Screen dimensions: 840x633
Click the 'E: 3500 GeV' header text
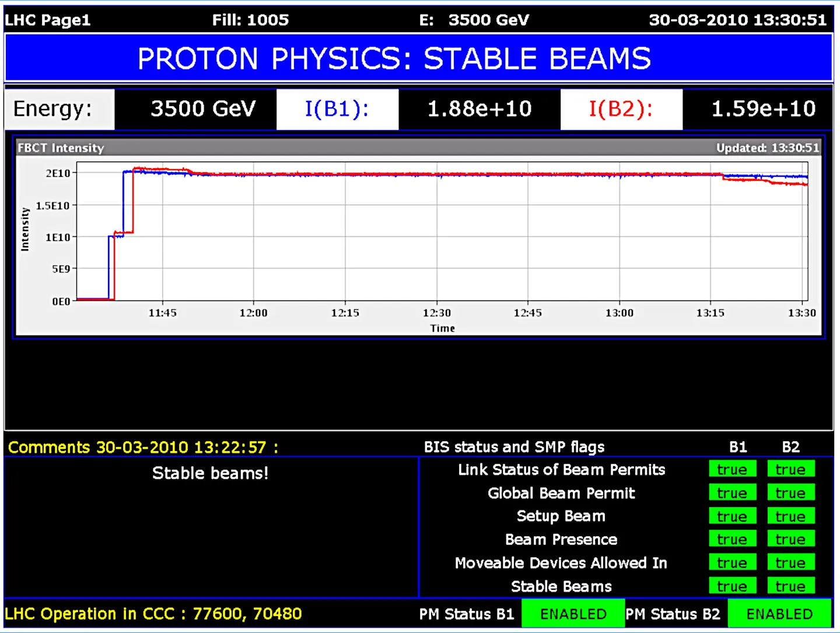coord(474,20)
